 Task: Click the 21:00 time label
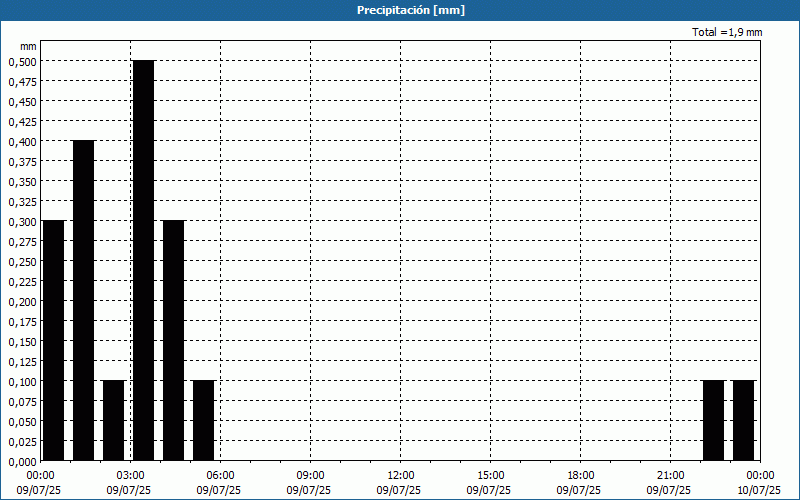670,476
